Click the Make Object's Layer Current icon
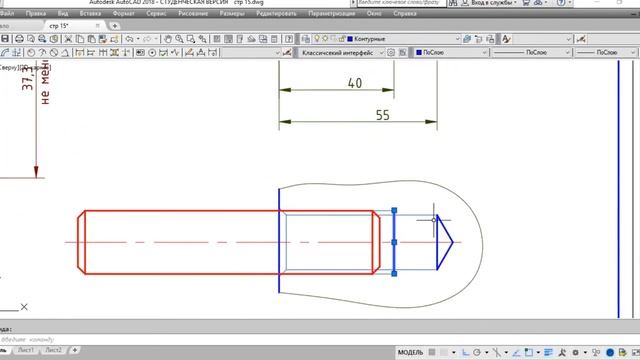 [467, 39]
